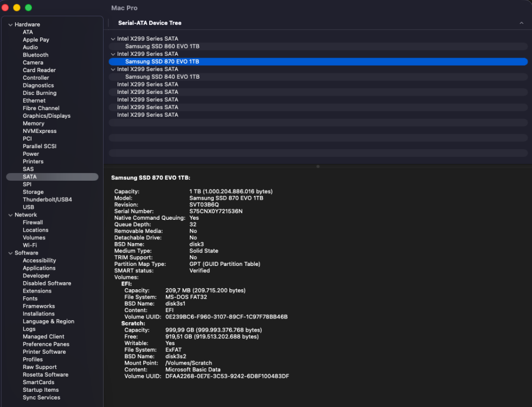Image resolution: width=532 pixels, height=407 pixels.
Task: Open Extensions under Software
Action: coord(37,291)
